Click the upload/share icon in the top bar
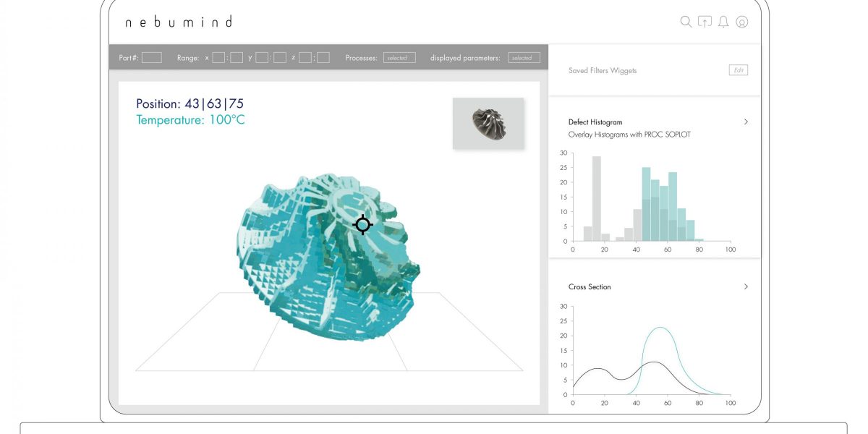 pyautogui.click(x=705, y=22)
